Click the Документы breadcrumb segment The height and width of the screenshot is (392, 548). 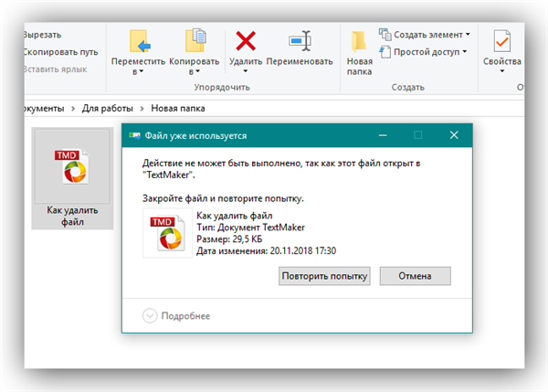point(44,109)
